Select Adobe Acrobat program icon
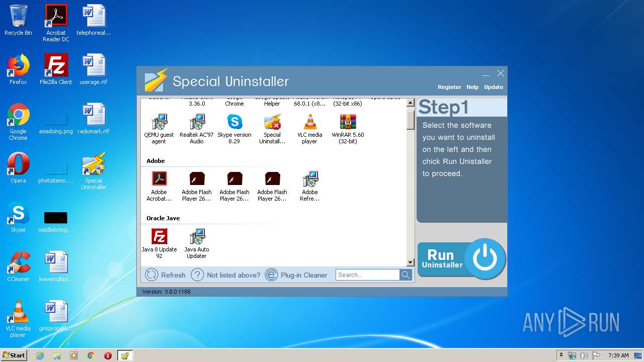The image size is (644, 362). [159, 186]
